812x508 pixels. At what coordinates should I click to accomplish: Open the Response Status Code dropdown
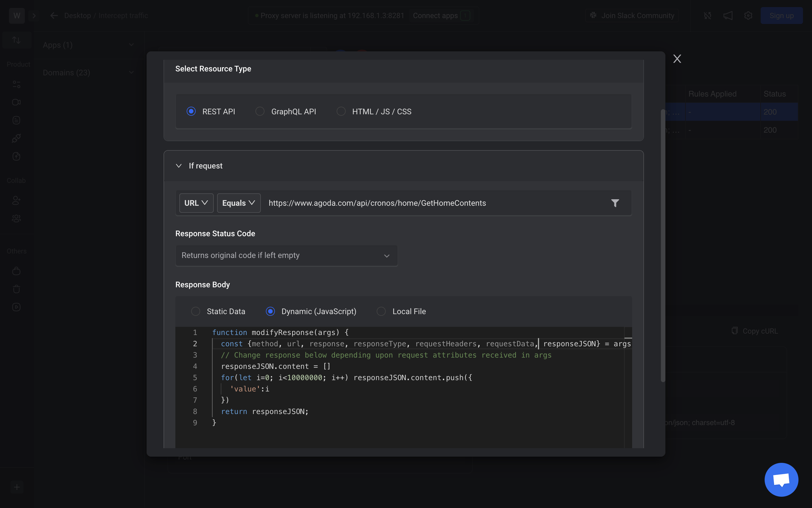click(x=286, y=255)
